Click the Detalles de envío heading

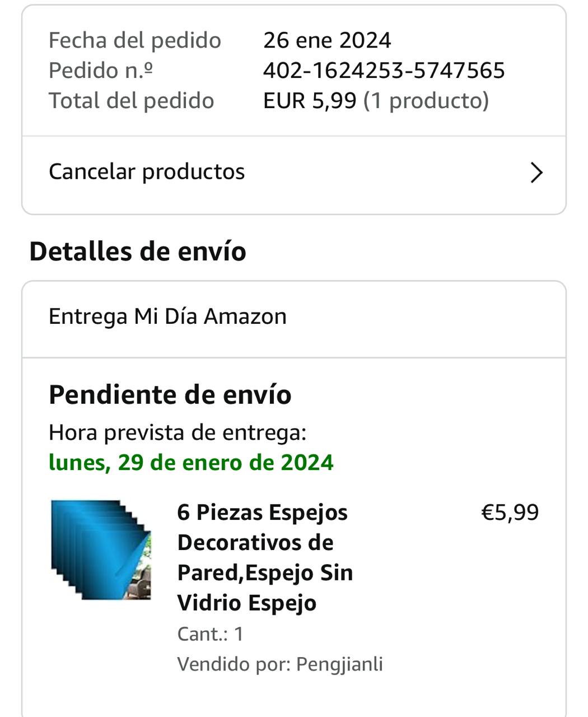tap(138, 251)
